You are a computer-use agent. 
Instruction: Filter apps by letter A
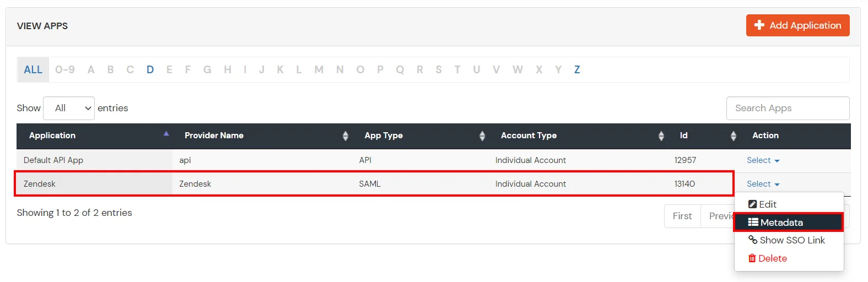pyautogui.click(x=91, y=69)
